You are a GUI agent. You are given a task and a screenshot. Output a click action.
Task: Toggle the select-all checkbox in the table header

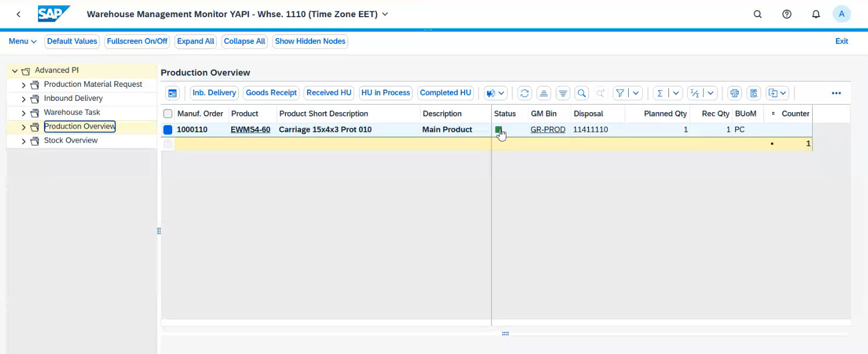tap(168, 114)
